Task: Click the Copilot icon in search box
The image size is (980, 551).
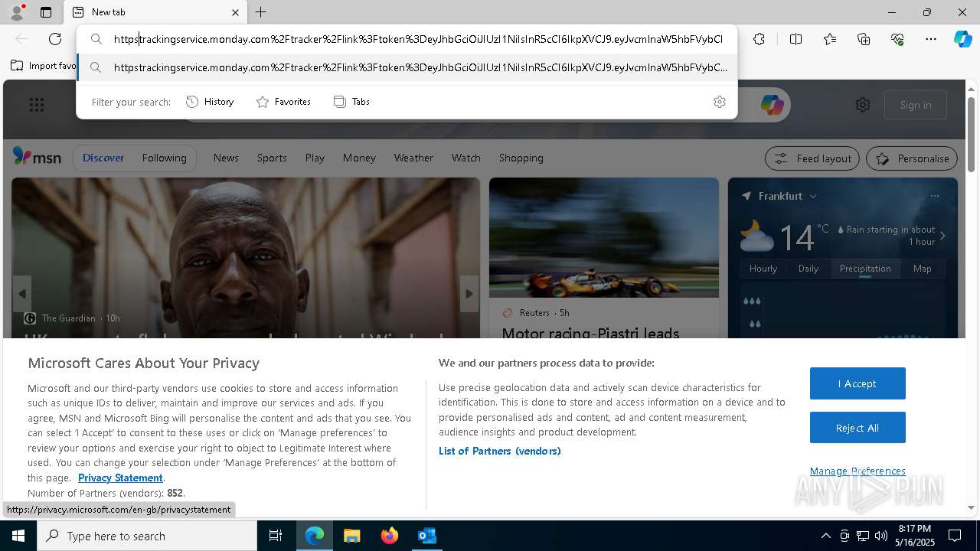Action: pos(772,105)
